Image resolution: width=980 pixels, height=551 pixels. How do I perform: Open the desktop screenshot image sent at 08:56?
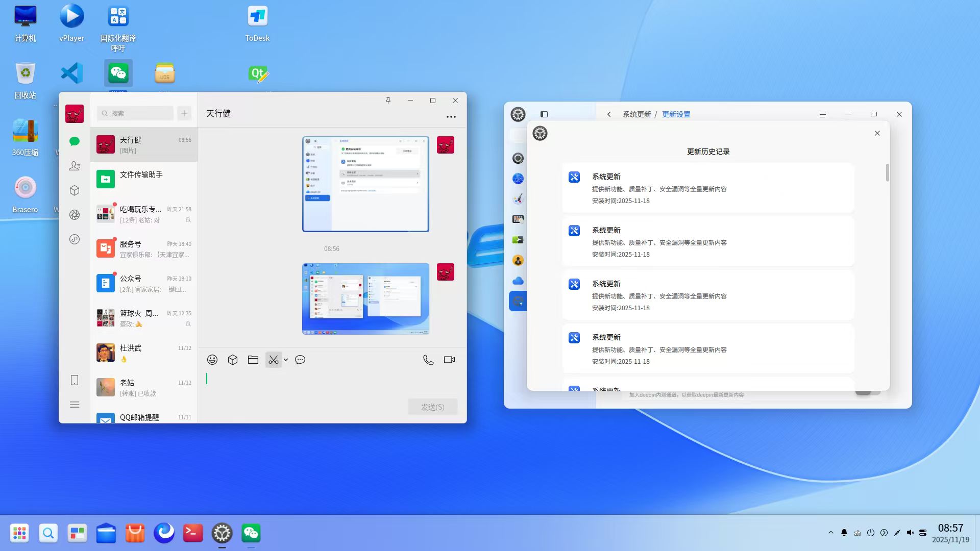(x=365, y=299)
